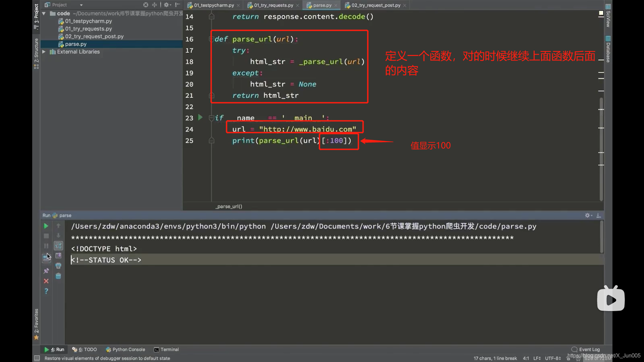The image size is (644, 362).
Task: Expand External Libraries tree node
Action: coord(44,52)
